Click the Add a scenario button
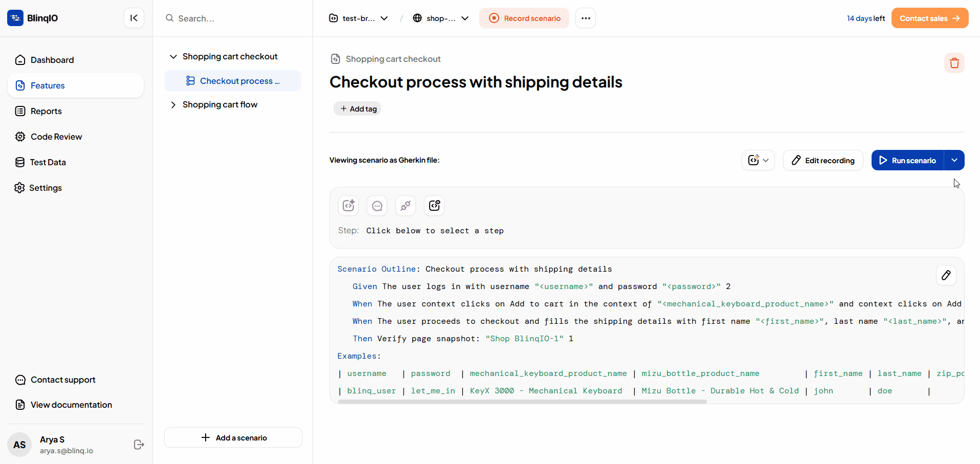This screenshot has width=980, height=464. [233, 437]
